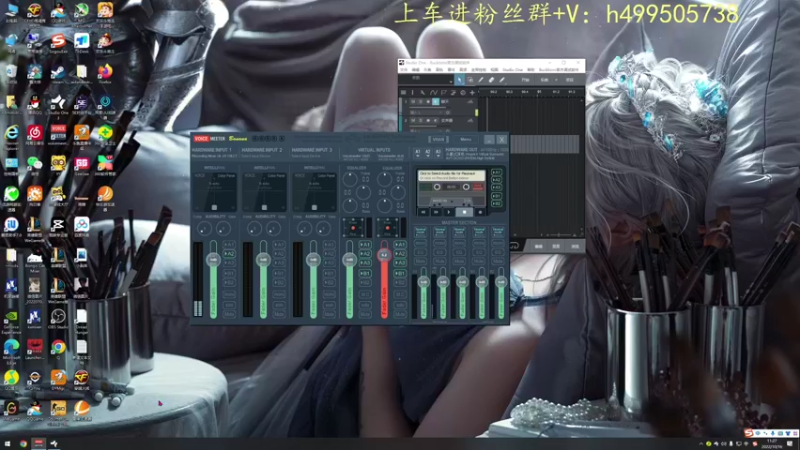This screenshot has height=450, width=800.
Task: Click Hardware Input 1 fader gain knob
Action: coord(213,260)
